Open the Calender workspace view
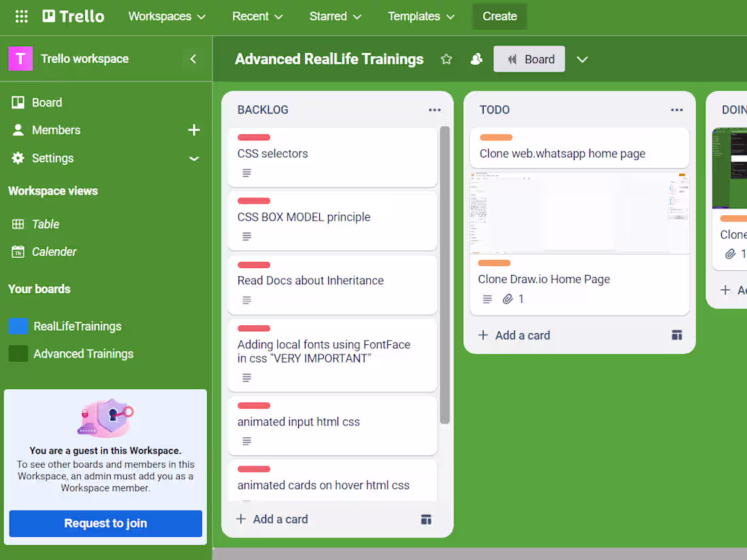The height and width of the screenshot is (560, 747). click(x=53, y=251)
